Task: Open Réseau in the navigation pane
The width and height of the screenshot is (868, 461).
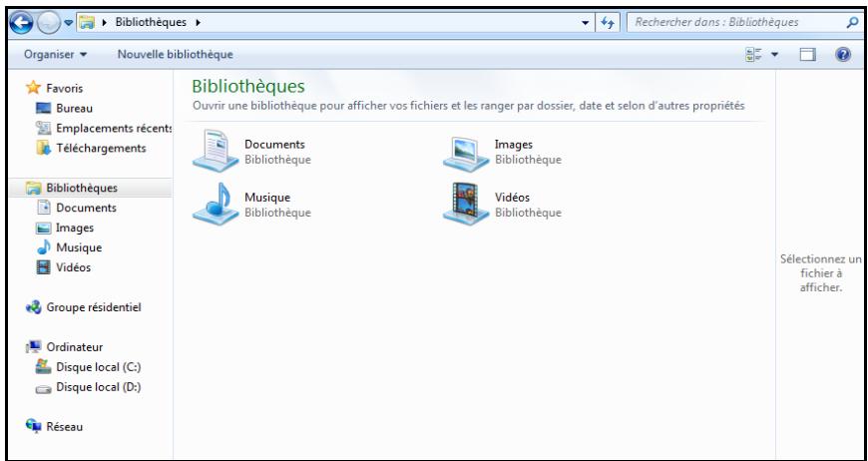Action: (x=64, y=427)
